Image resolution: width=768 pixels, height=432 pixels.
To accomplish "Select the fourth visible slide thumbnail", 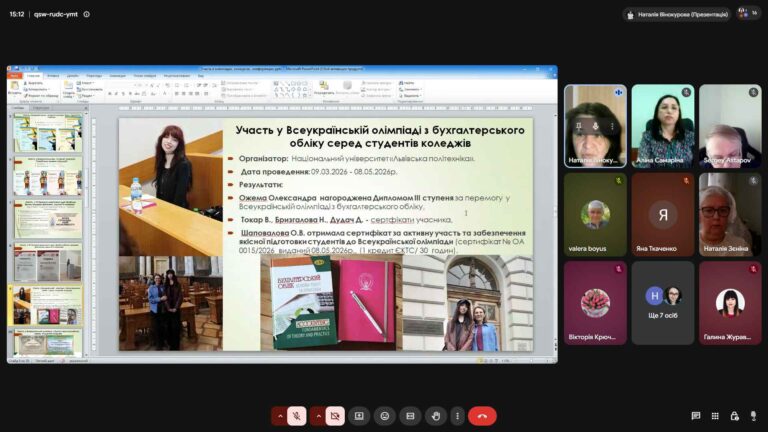I will [x=48, y=262].
